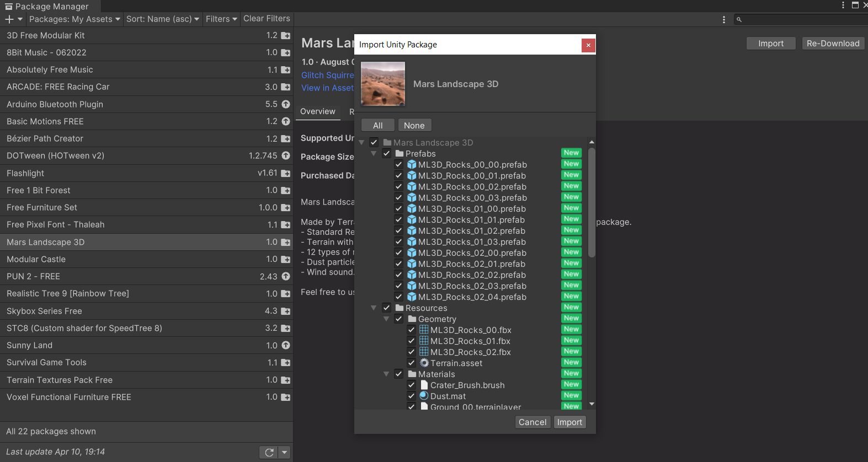Click update icon for DOTween (HOTween v2)
Image resolution: width=868 pixels, height=462 pixels.
[x=286, y=155]
